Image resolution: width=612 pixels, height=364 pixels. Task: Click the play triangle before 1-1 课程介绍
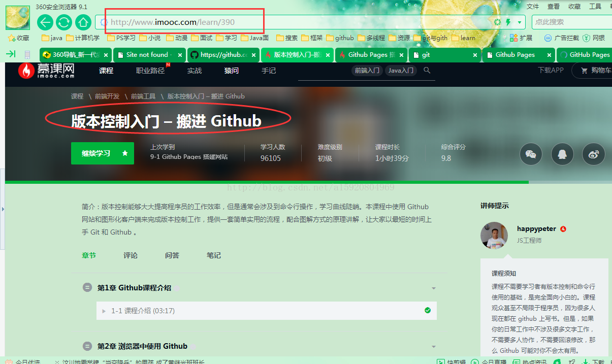coord(104,311)
